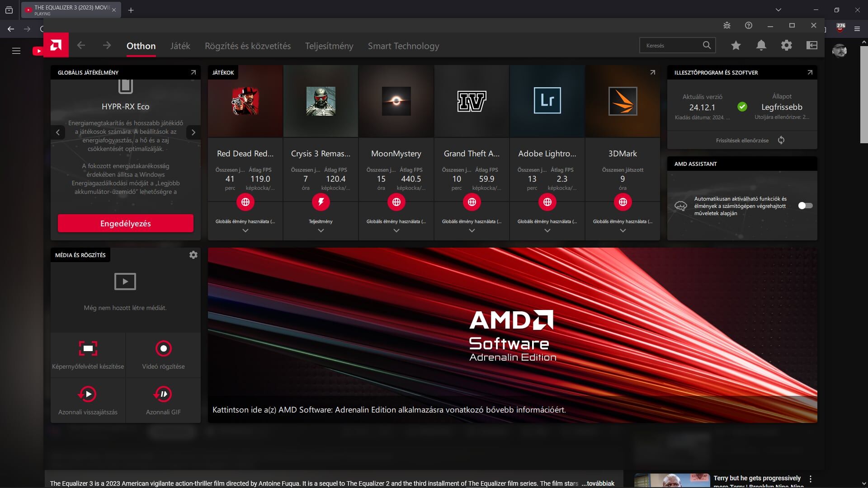Select The Equalizer 3 browser tab
Viewport: 868px width, 488px height.
pyautogui.click(x=71, y=10)
